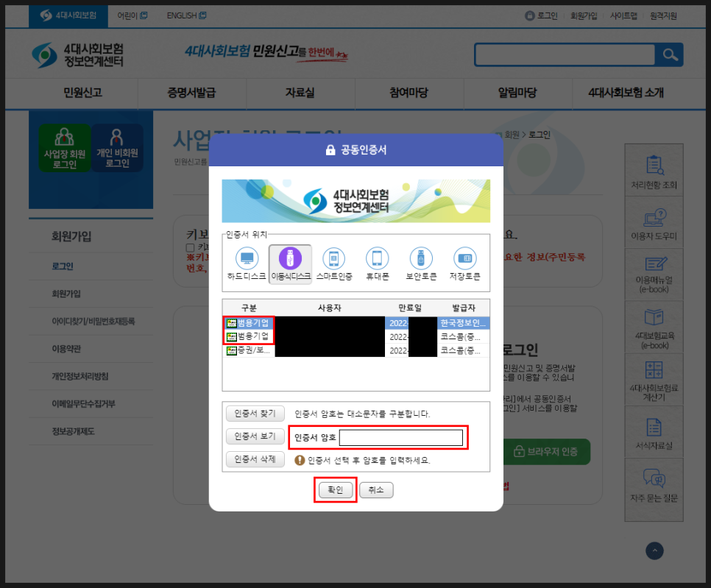The image size is (711, 588).
Task: Select the 저장토큰 certificate location icon
Action: click(x=464, y=263)
